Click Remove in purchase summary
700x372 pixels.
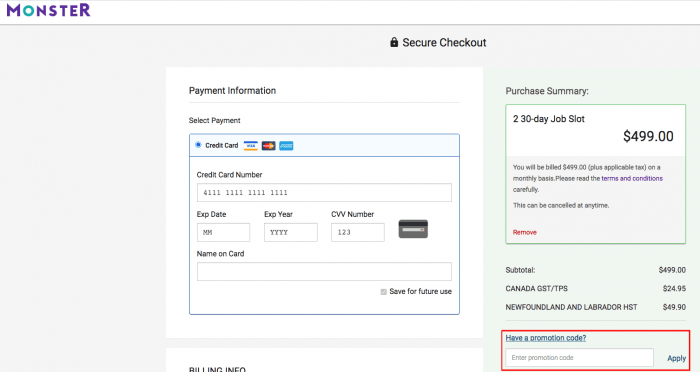click(x=525, y=232)
